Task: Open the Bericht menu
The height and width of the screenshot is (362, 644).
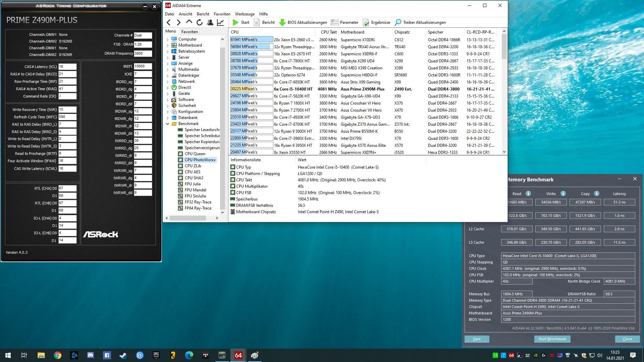Action: click(x=203, y=14)
